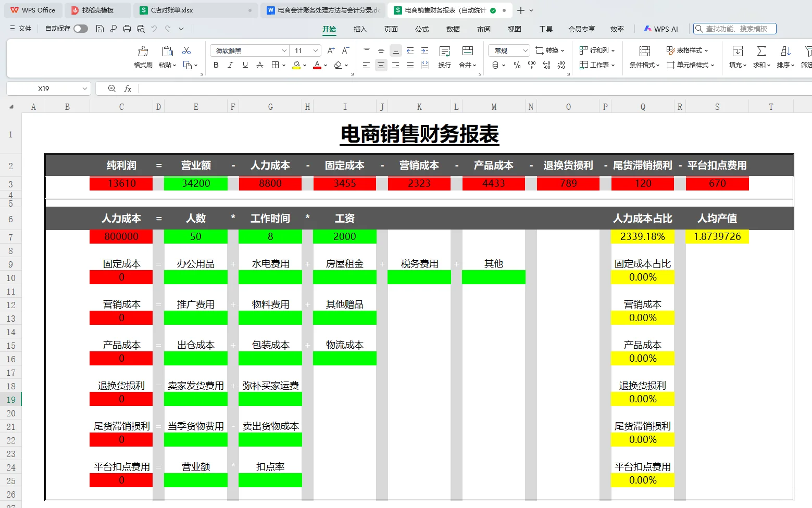
Task: Apply underline formatting
Action: click(245, 65)
